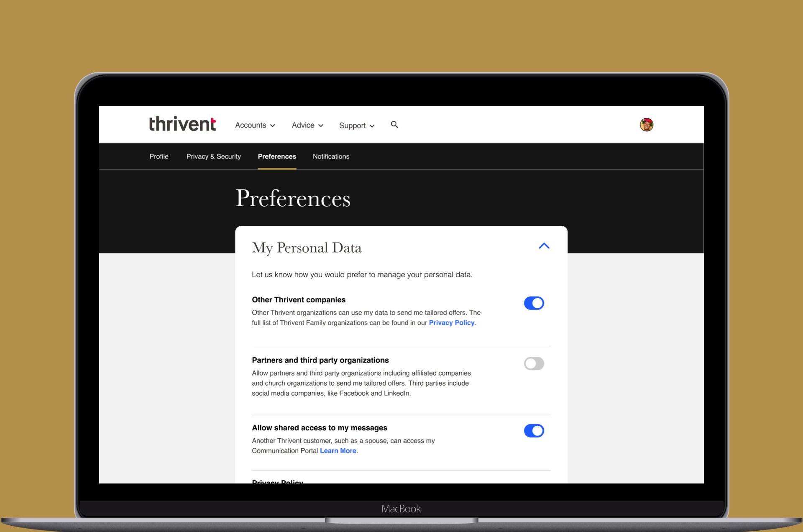Click the Other Thrivent companies label
The image size is (803, 532).
pos(299,300)
